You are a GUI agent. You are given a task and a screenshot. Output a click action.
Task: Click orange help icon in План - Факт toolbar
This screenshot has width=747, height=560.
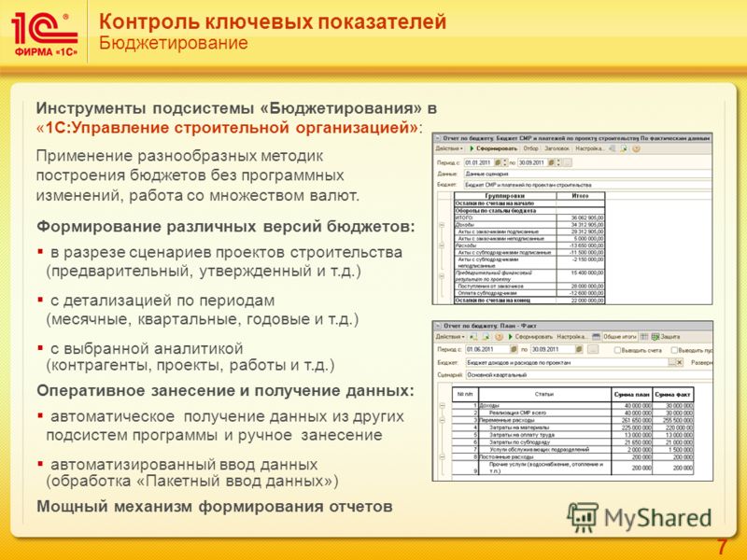click(x=499, y=337)
